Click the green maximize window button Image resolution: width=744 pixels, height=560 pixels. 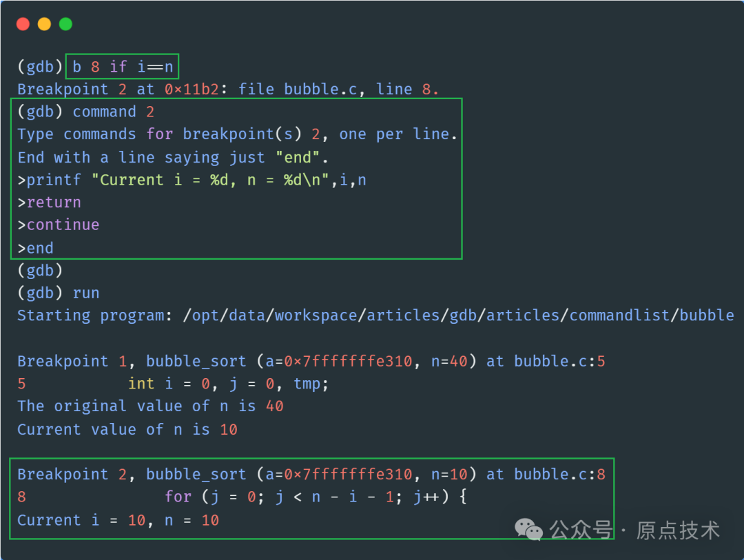pos(65,23)
